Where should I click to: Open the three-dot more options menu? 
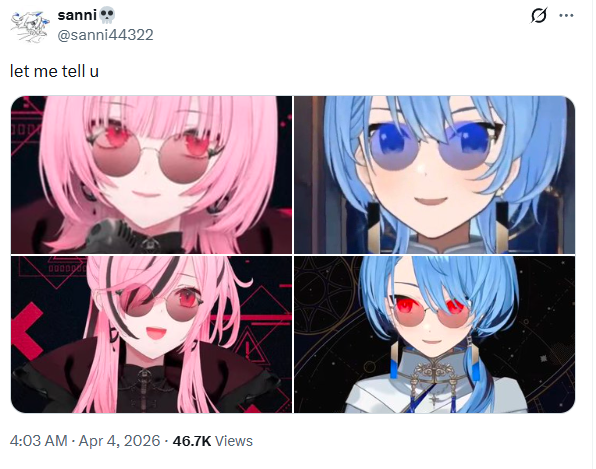coord(566,16)
